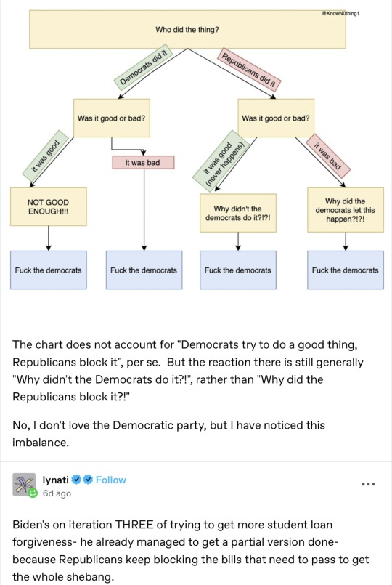Image resolution: width=392 pixels, height=585 pixels.
Task: Click the 'NOT GOOD ENOUGH!!!' box
Action: pyautogui.click(x=49, y=206)
